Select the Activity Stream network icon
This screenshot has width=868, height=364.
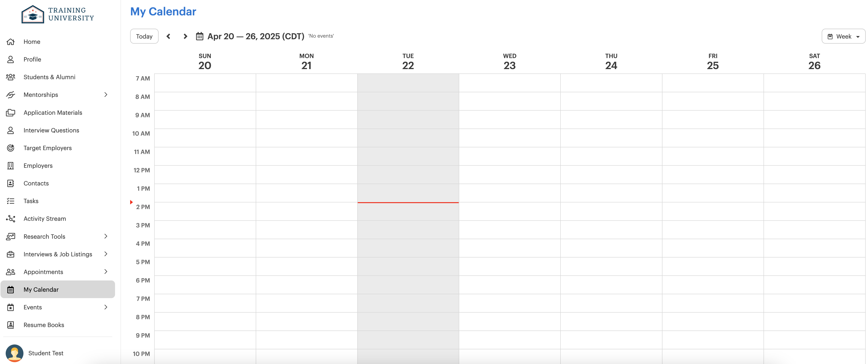coord(11,218)
